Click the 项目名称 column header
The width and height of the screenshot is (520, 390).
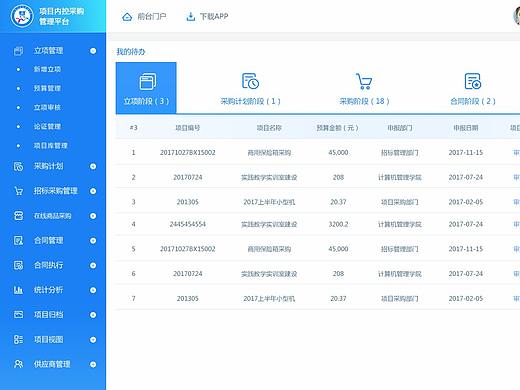click(269, 128)
